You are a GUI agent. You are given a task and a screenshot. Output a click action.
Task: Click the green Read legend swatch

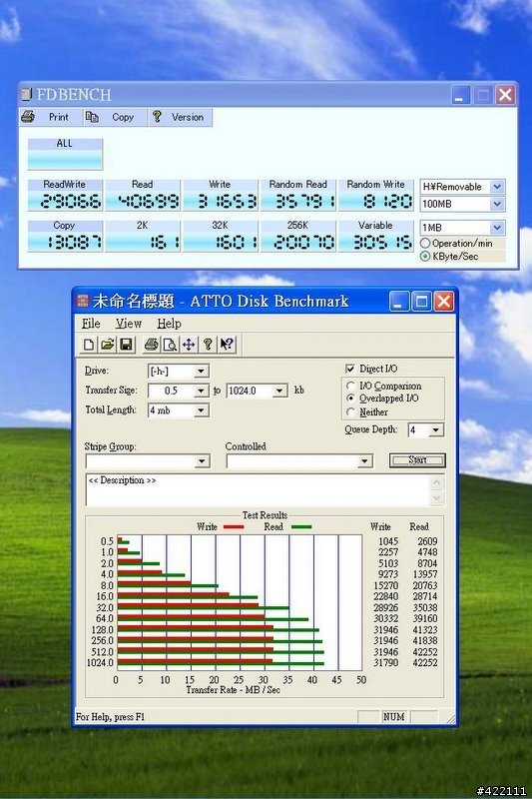(300, 527)
